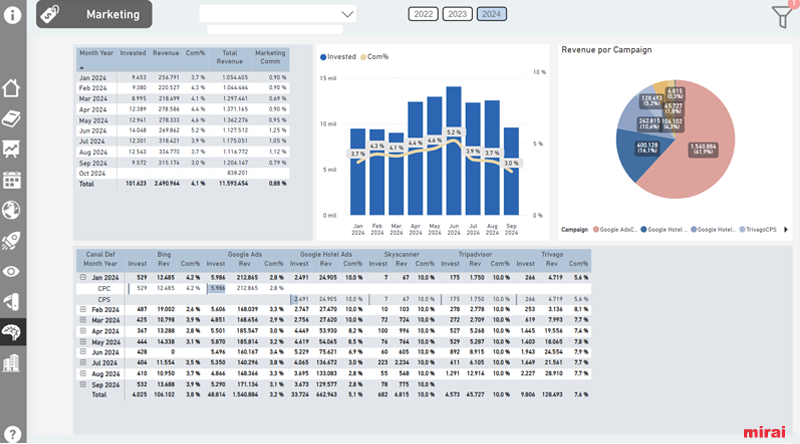Click the Com% legend color dot
This screenshot has width=800, height=444.
click(363, 57)
